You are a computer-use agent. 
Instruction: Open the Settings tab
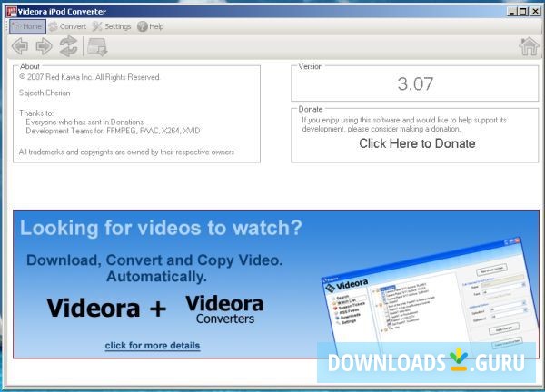(112, 26)
